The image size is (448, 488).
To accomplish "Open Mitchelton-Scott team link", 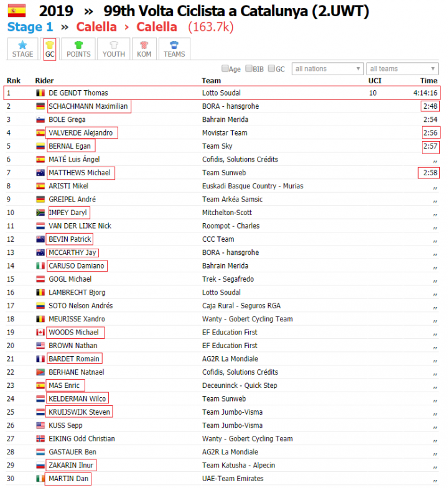I will click(x=227, y=213).
